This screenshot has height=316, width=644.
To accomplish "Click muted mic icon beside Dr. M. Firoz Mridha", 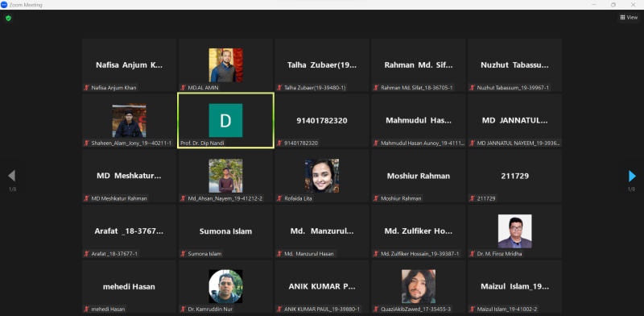I will 473,254.
